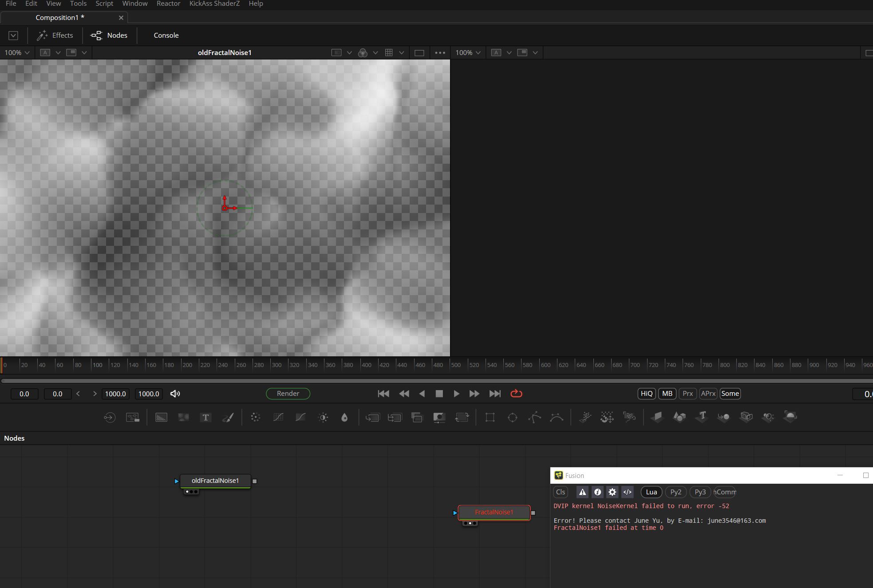This screenshot has height=588, width=873.
Task: Expand left viewer layout dropdown arrow
Action: pos(84,53)
